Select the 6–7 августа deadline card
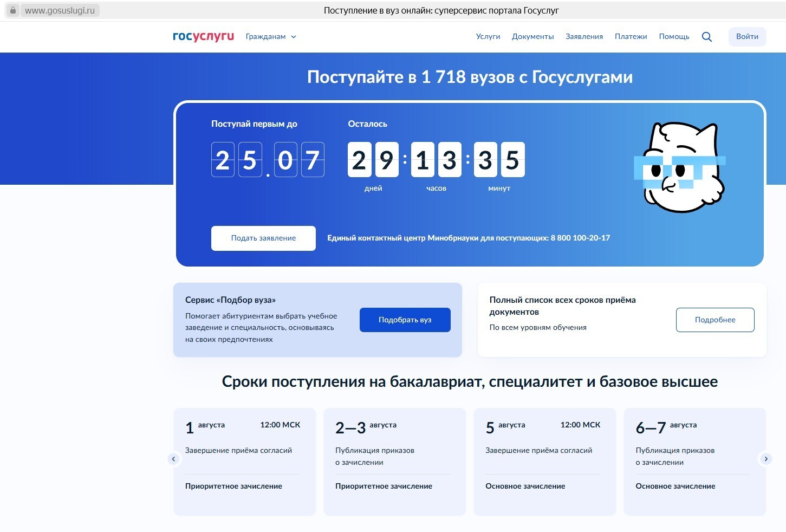Image resolution: width=786 pixels, height=532 pixels. [x=694, y=462]
